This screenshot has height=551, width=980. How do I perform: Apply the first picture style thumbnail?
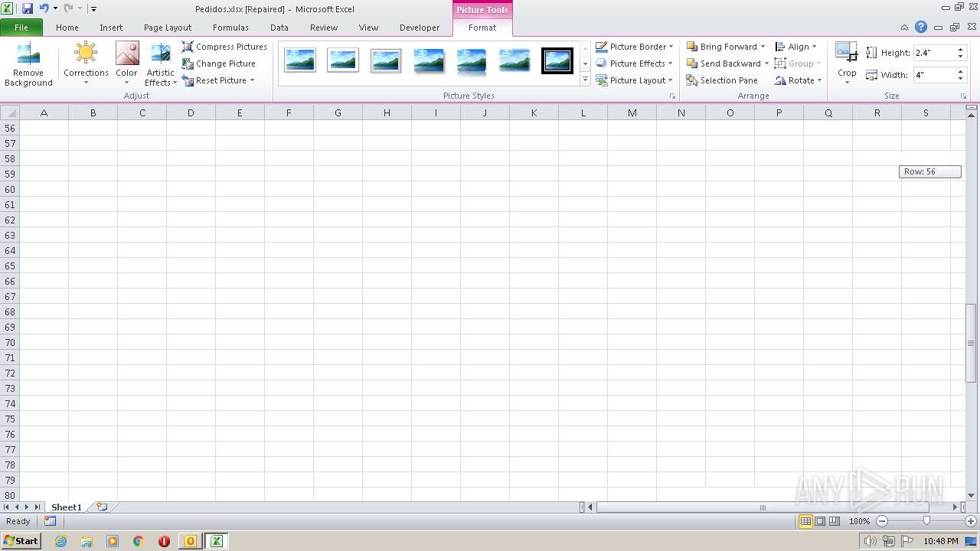(300, 60)
